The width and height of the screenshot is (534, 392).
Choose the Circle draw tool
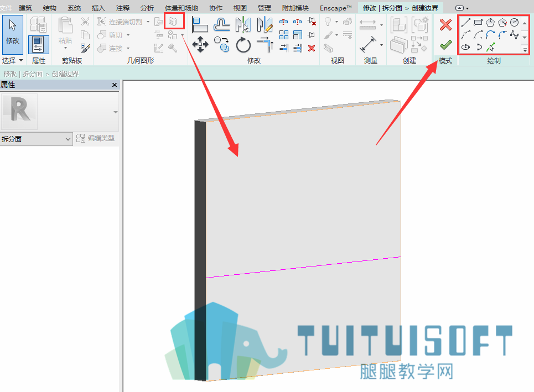click(514, 23)
